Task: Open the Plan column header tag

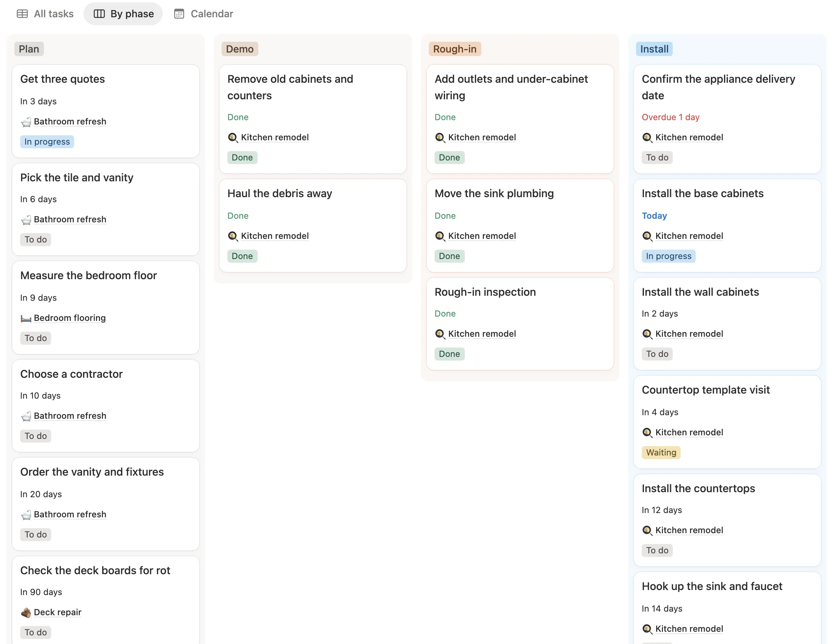Action: [x=29, y=49]
